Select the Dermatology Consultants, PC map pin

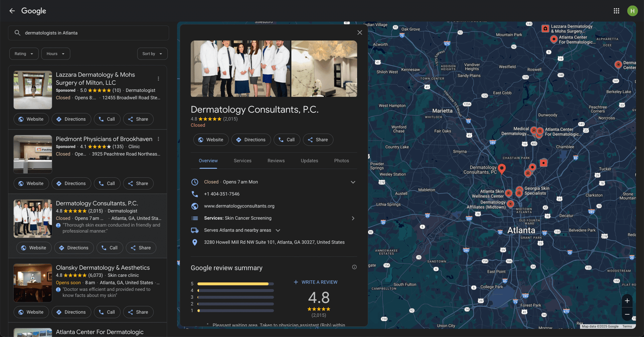[502, 168]
